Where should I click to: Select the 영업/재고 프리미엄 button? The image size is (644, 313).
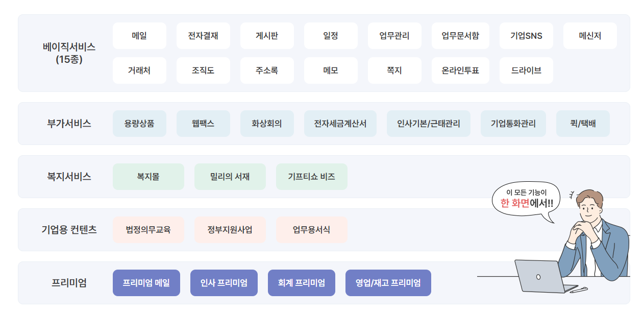[388, 283]
